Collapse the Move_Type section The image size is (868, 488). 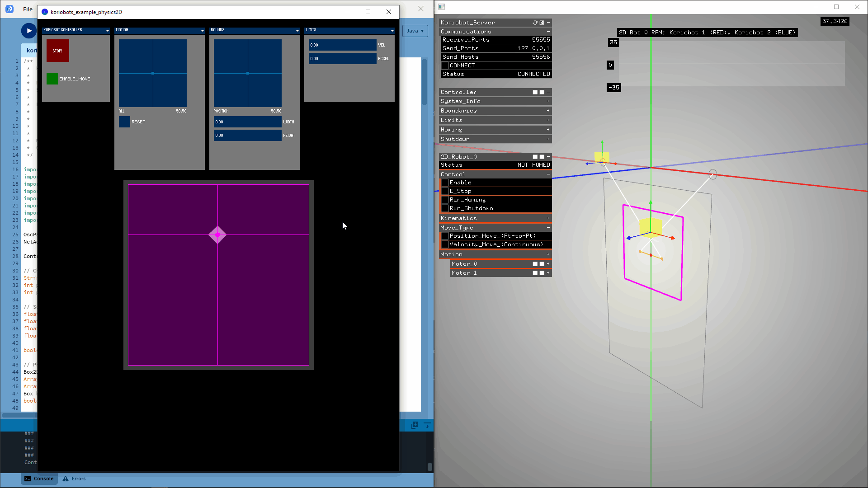(x=548, y=228)
